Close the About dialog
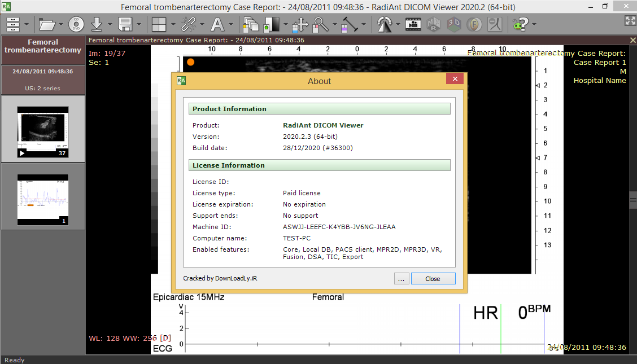637x364 pixels. point(433,278)
